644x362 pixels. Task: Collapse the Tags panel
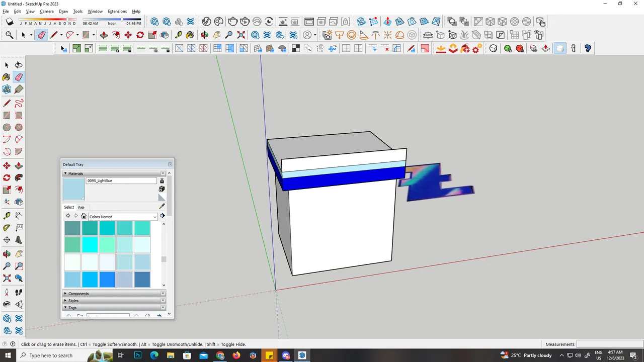[x=65, y=308]
